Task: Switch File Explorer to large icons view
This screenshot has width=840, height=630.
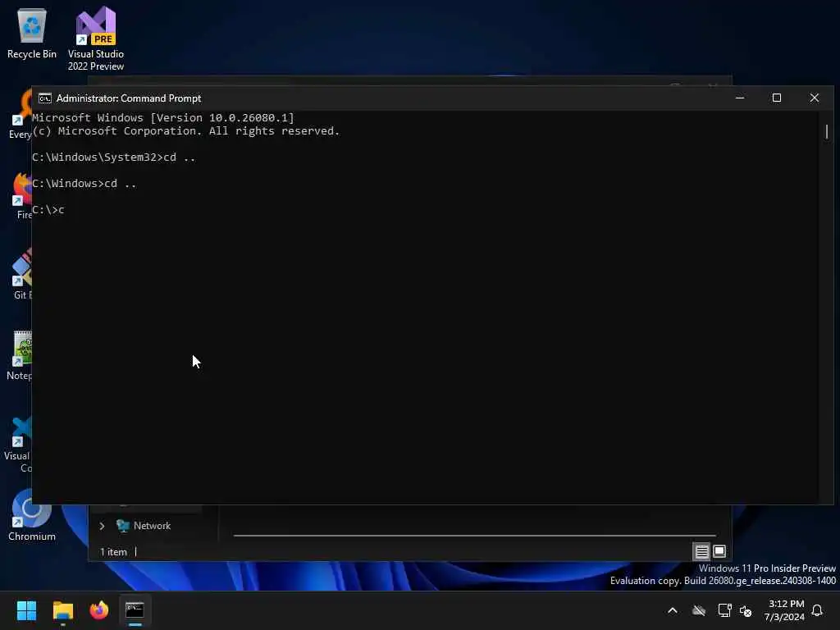Action: [x=719, y=551]
